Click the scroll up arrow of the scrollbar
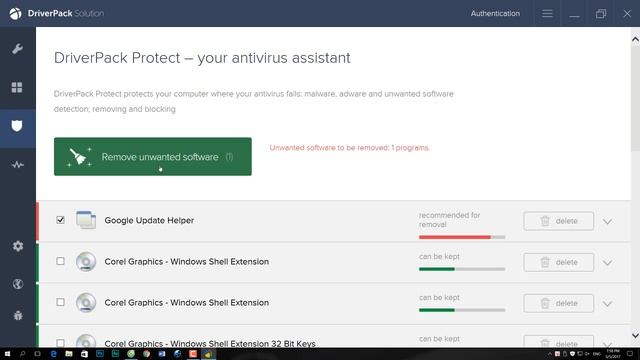Image resolution: width=640 pixels, height=360 pixels. [635, 39]
